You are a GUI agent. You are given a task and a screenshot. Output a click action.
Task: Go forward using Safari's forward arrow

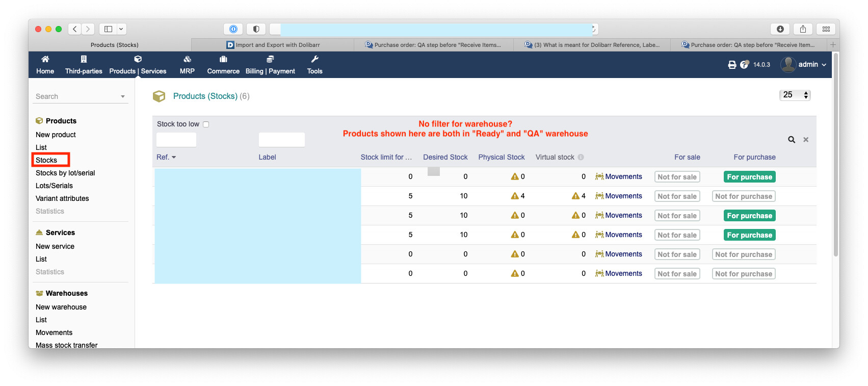click(88, 29)
